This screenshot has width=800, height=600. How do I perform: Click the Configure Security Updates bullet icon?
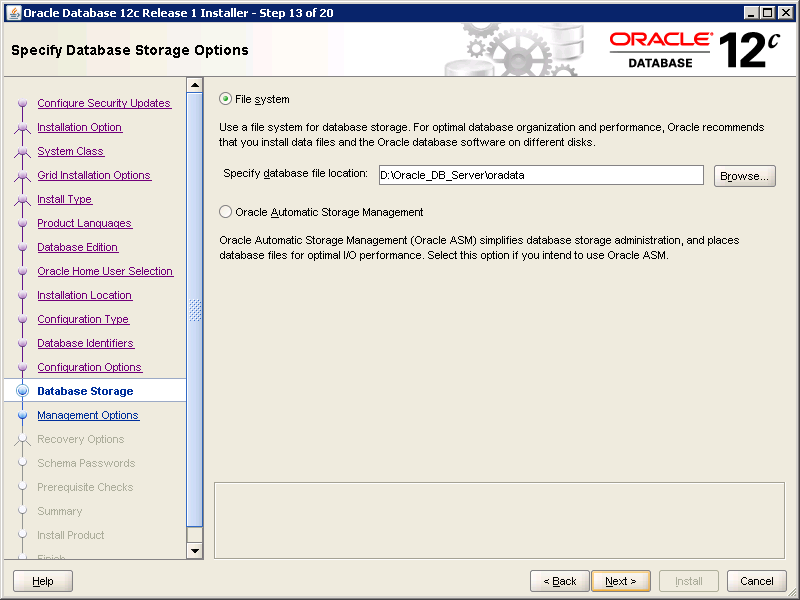coord(22,103)
